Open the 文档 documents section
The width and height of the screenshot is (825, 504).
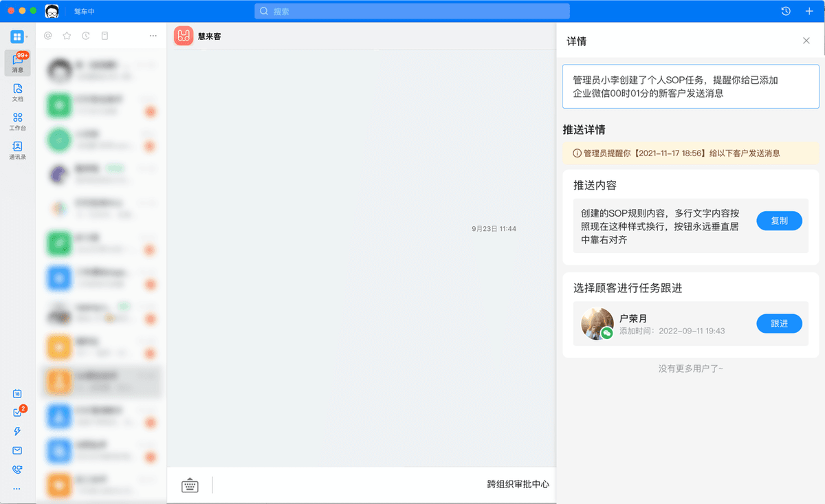pos(17,92)
